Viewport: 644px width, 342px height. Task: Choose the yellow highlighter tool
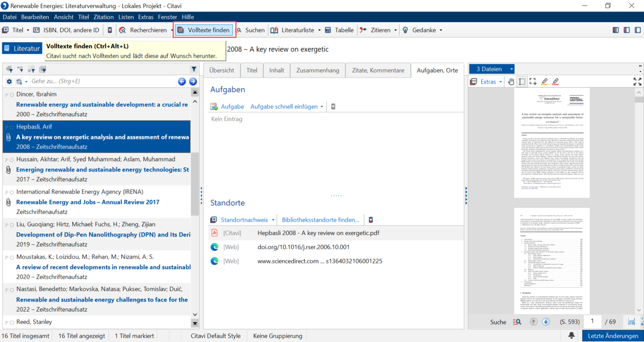pyautogui.click(x=544, y=82)
